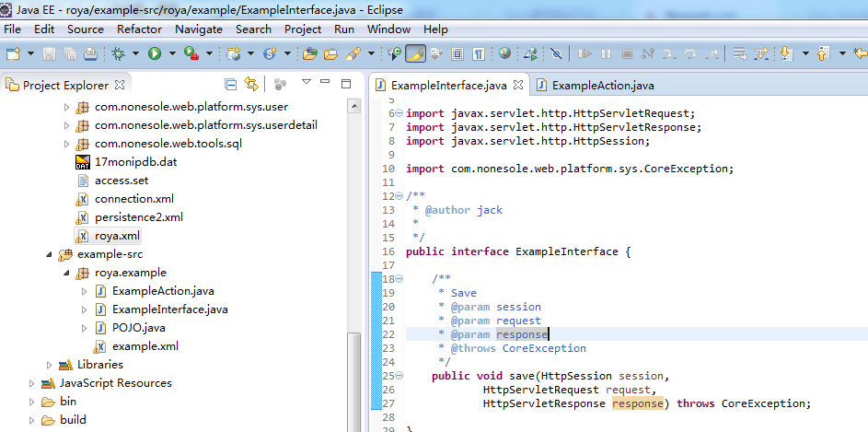Click the Previous Annotation up-arrow icon
This screenshot has width=868, height=432.
click(x=824, y=53)
